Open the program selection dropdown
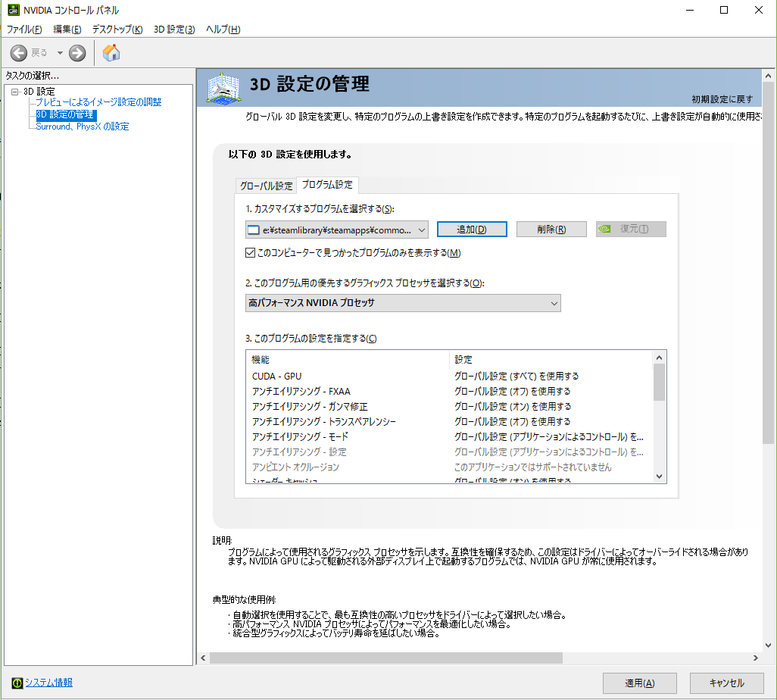Screen dimensions: 777x700 [422, 230]
